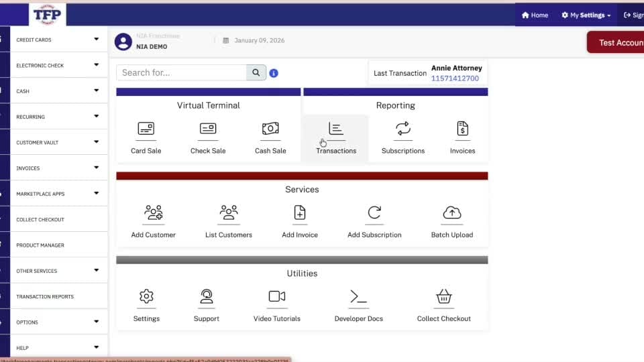Expand the Marketplace Apps sidebar menu
Image resolution: width=644 pixels, height=362 pixels.
coord(59,194)
